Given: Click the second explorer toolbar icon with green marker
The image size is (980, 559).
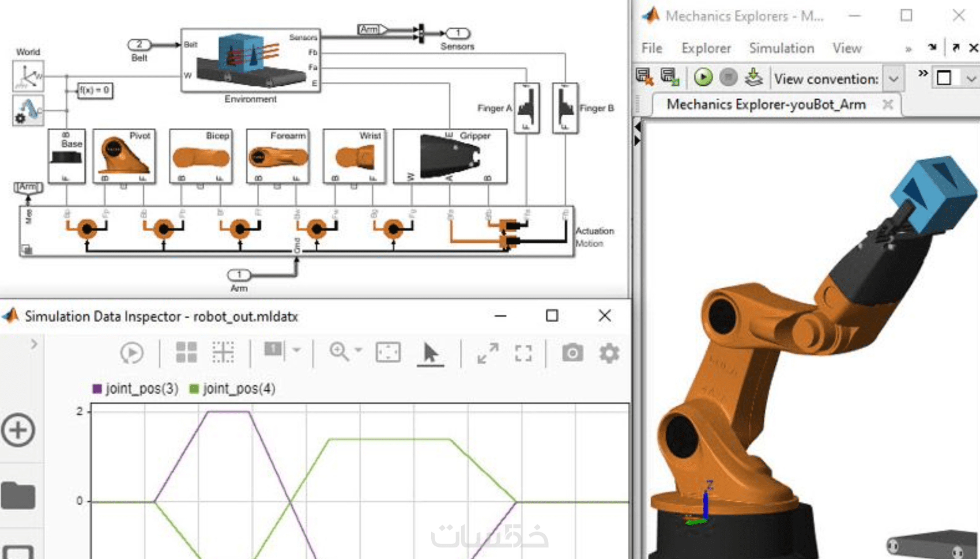Looking at the screenshot, I should (670, 77).
